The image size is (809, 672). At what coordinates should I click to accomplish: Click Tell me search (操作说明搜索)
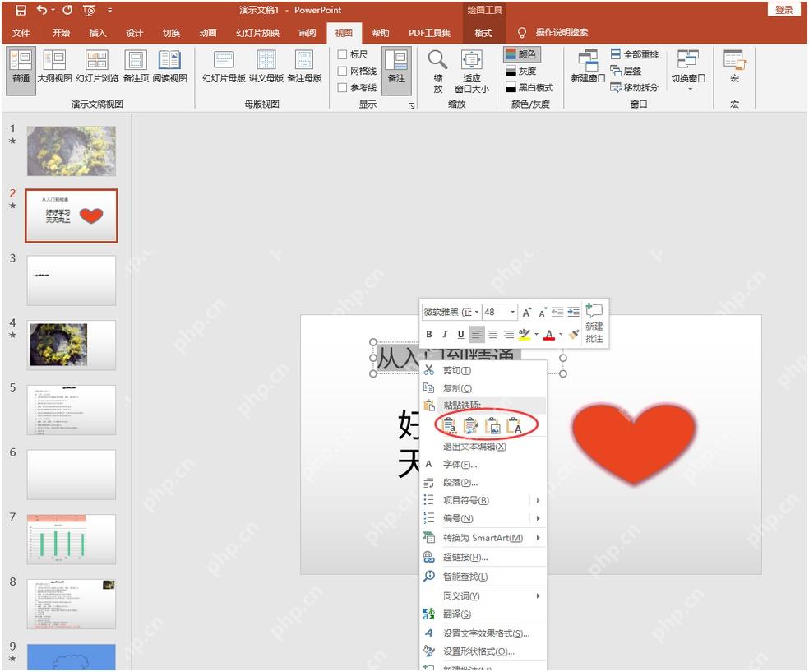coord(552,33)
